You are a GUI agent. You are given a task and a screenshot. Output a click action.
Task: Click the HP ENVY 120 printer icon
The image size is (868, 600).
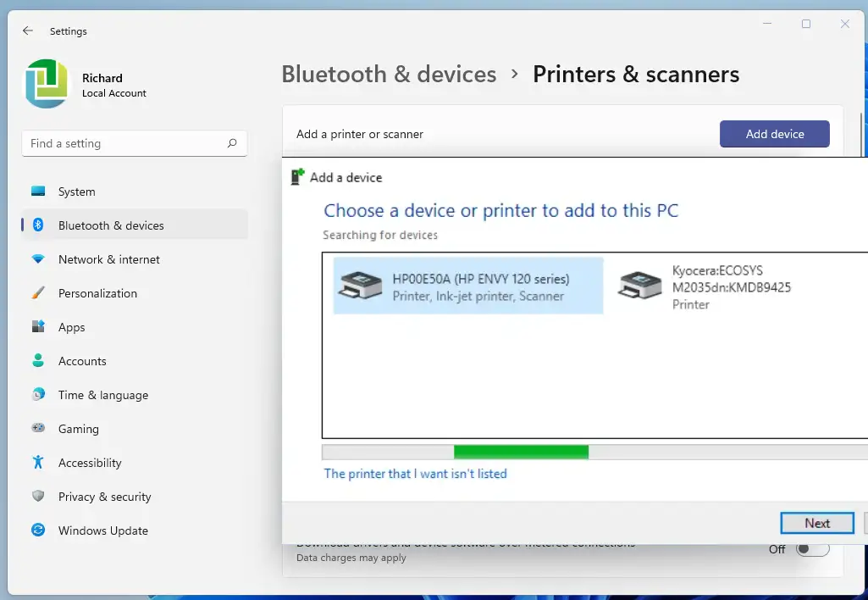pos(361,286)
